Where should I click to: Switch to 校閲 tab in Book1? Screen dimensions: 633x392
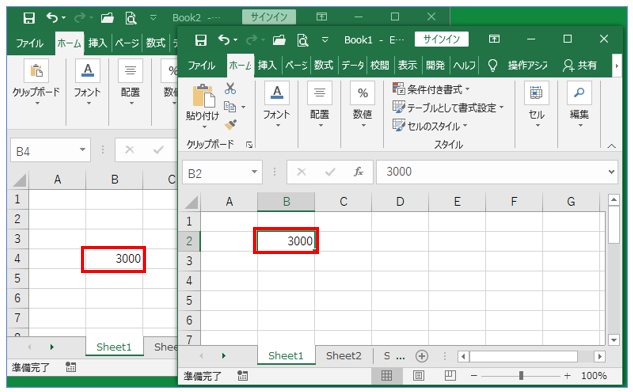tap(380, 65)
